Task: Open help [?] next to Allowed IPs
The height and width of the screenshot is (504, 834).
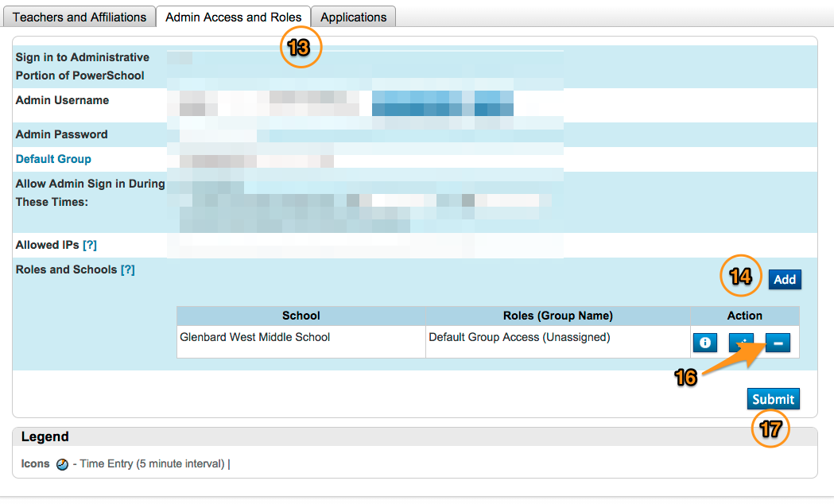Action: (90, 246)
